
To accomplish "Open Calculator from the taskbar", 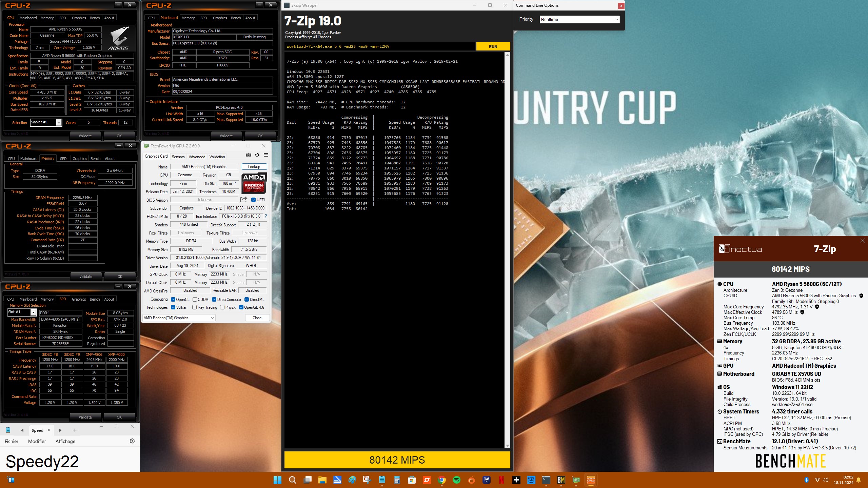I will (x=397, y=480).
